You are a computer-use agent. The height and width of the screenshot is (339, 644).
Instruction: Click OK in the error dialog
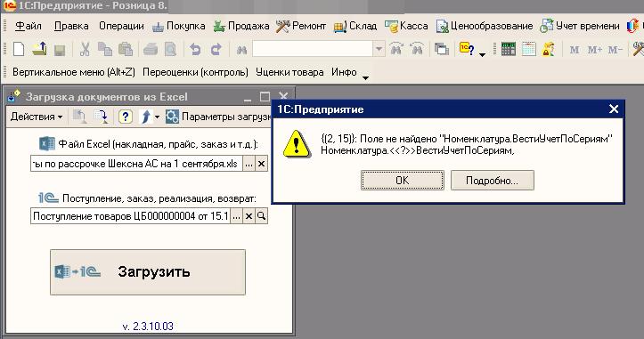[x=403, y=181]
